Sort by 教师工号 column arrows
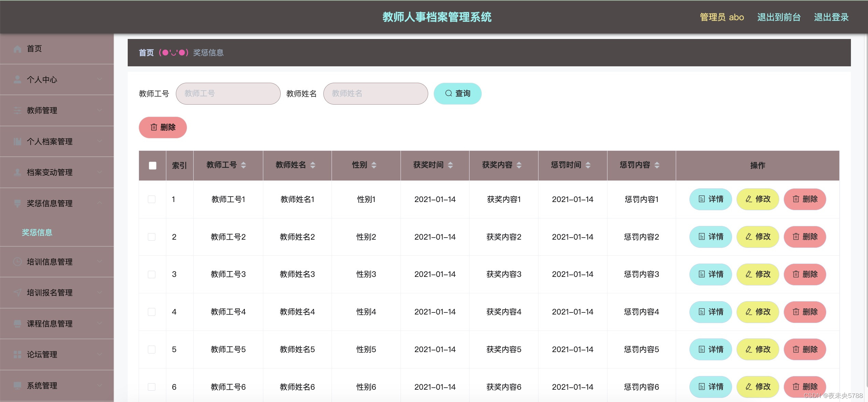 243,165
